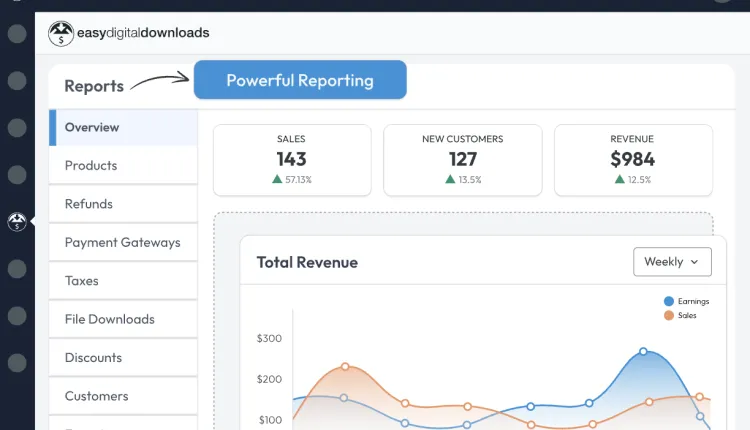The image size is (750, 430).
Task: Open the Products report tab
Action: [123, 165]
